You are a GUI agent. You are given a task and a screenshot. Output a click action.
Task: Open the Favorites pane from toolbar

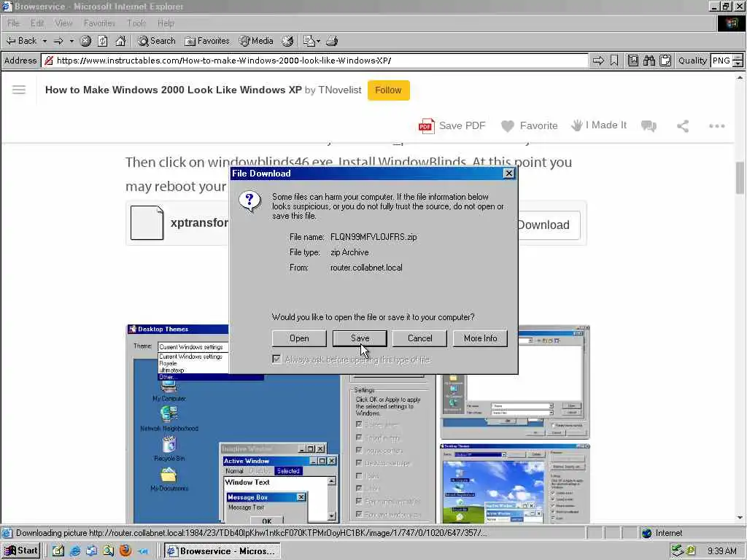click(x=207, y=41)
